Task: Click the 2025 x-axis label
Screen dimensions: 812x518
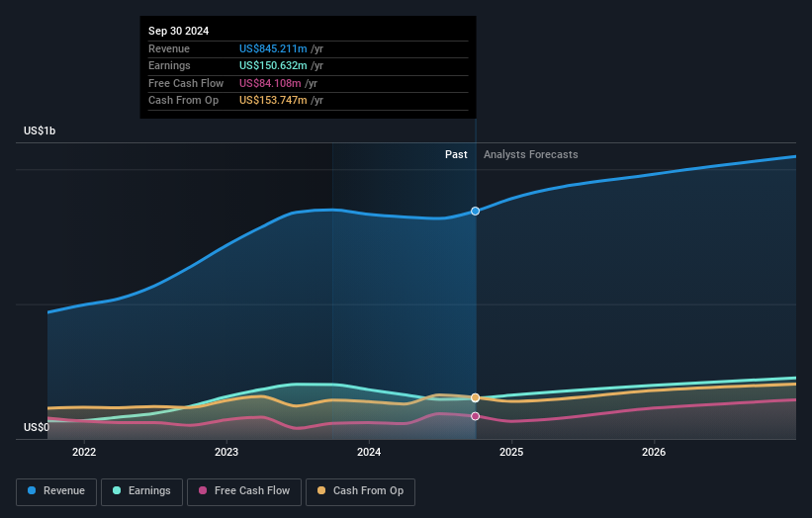Action: click(511, 453)
